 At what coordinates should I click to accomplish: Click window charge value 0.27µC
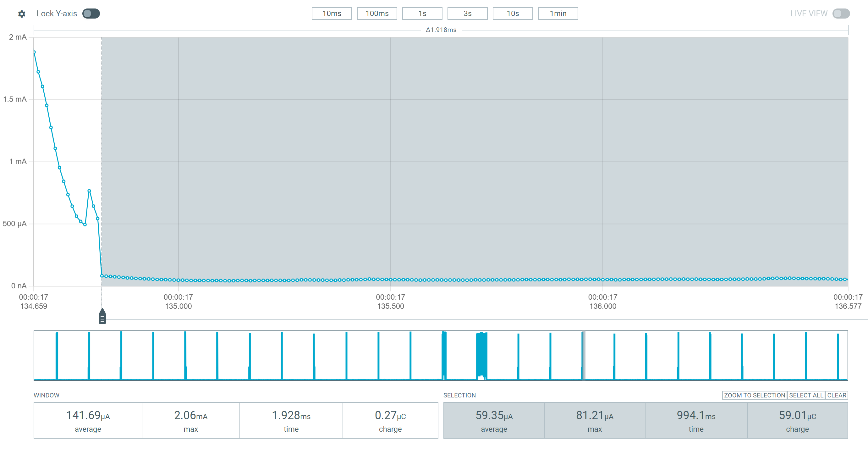390,415
